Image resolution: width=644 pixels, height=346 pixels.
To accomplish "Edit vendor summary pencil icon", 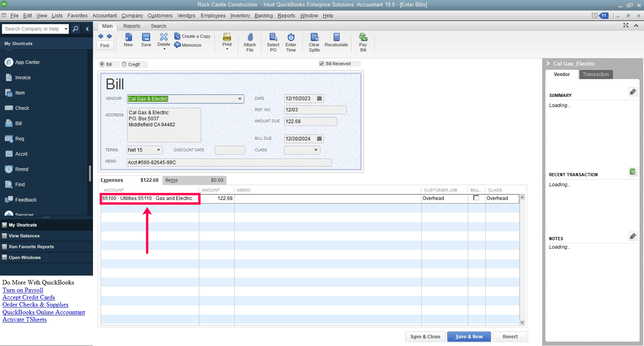I will point(633,92).
